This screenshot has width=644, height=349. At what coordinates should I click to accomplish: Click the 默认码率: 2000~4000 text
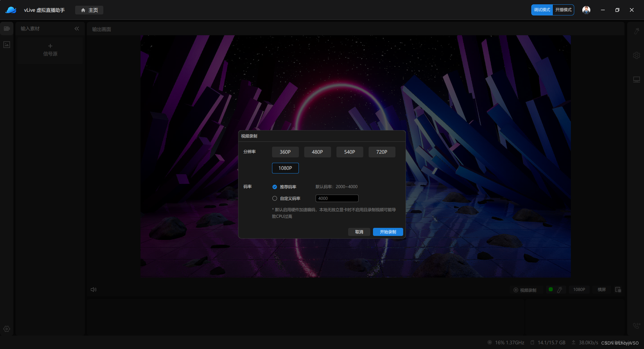point(336,187)
